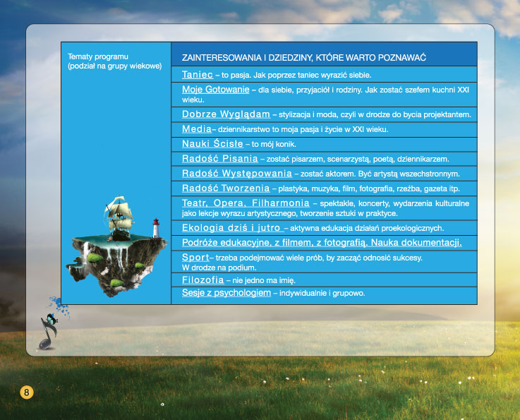Open the Moje Gotowanie link
This screenshot has width=520, height=420.
pyautogui.click(x=216, y=89)
